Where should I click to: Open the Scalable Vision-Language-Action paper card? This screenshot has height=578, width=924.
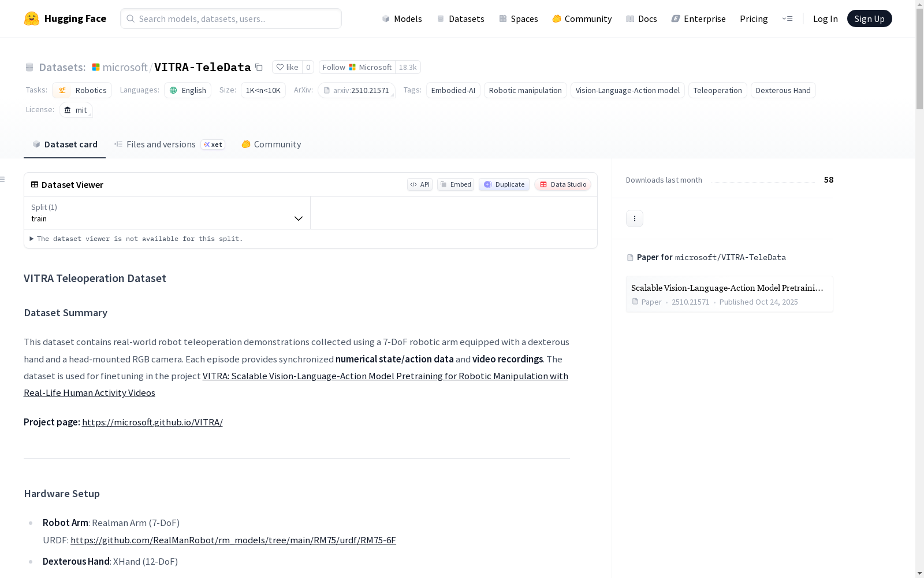729,294
